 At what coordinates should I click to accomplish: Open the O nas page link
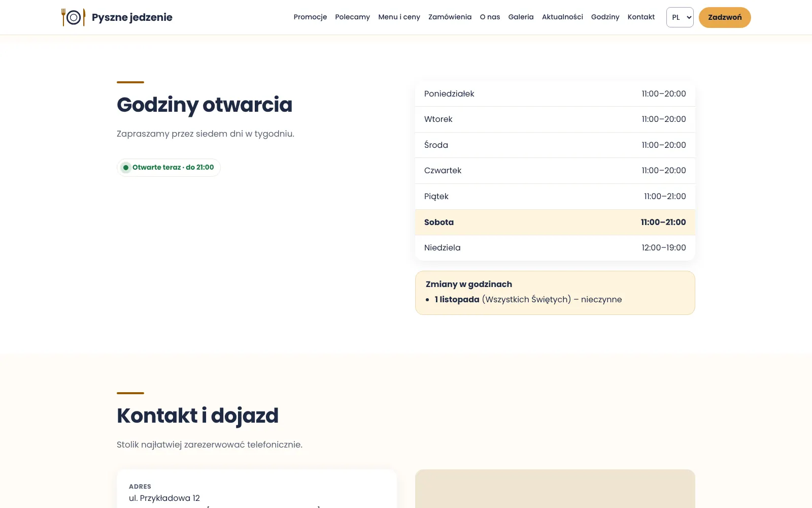tap(490, 17)
